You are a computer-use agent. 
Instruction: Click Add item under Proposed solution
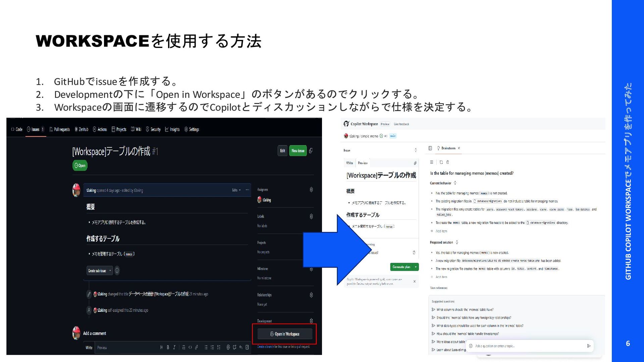(x=439, y=277)
